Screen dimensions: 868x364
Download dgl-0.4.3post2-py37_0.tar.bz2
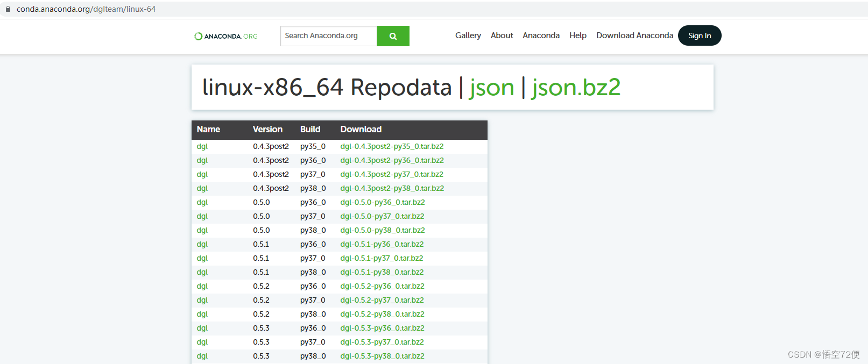click(x=392, y=174)
